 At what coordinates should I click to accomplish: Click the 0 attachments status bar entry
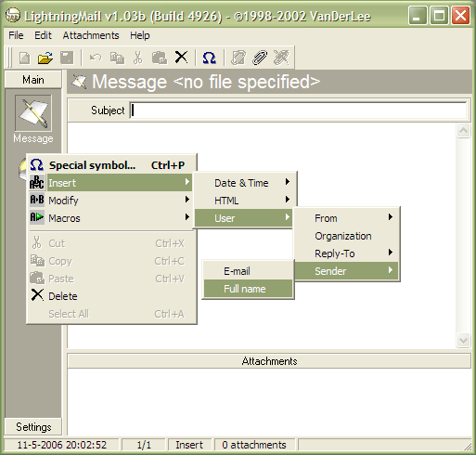click(254, 445)
